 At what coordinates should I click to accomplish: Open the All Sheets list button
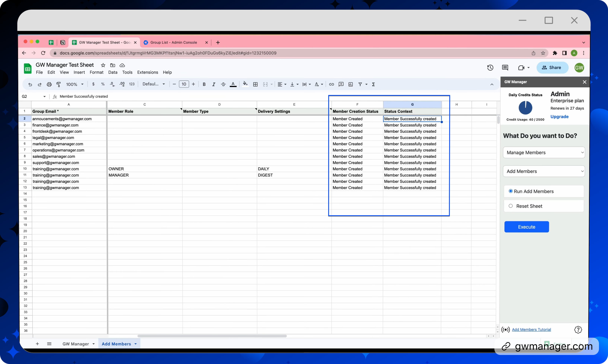click(x=49, y=344)
